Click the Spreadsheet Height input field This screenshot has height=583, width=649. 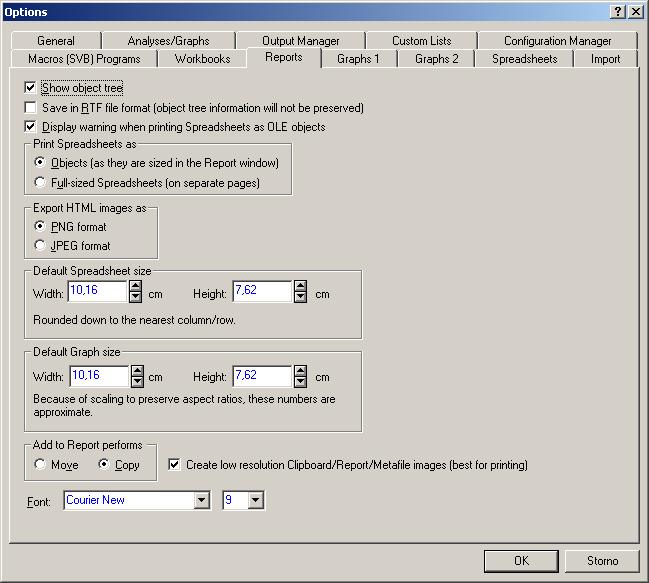(x=262, y=291)
